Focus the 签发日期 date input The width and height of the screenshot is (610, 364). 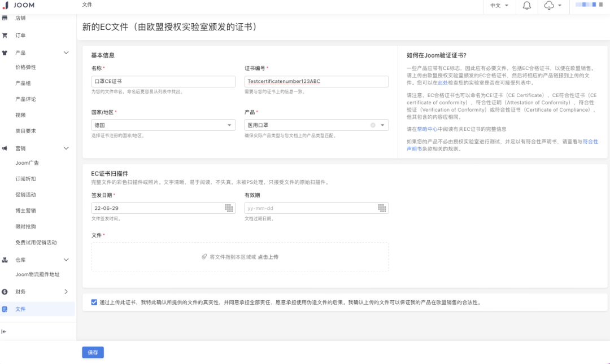tap(163, 208)
